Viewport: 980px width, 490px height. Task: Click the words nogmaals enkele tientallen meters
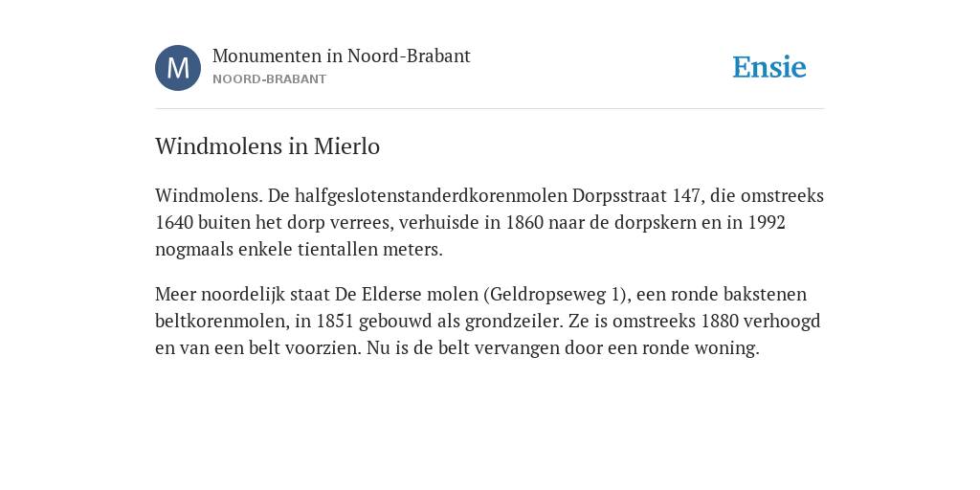(x=299, y=250)
